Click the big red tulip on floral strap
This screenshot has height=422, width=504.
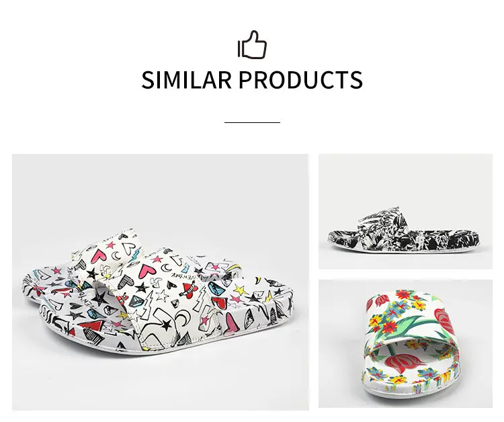coord(445,320)
